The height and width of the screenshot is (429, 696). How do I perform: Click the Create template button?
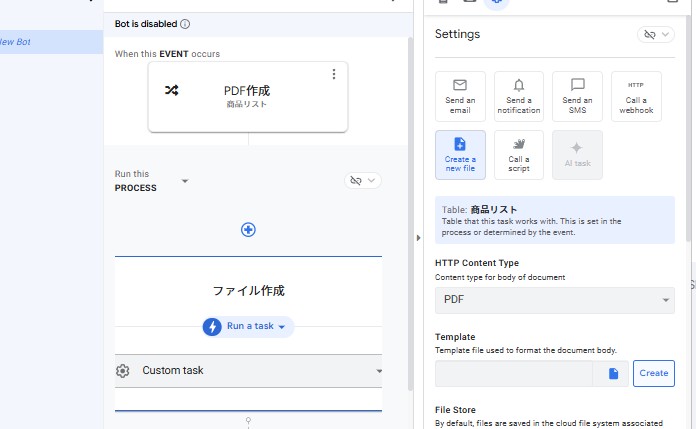(x=653, y=373)
